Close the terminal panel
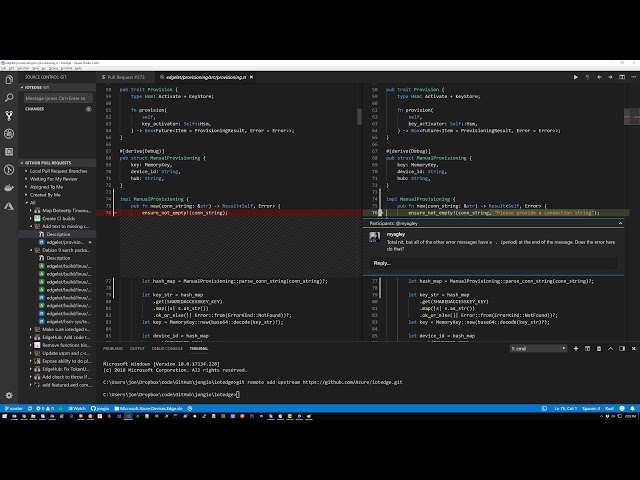640x480 pixels. click(x=633, y=349)
